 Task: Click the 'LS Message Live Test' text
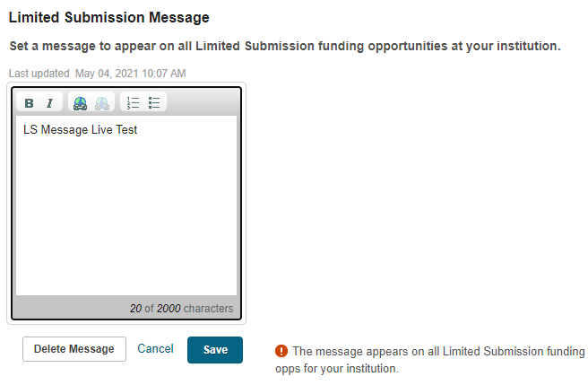(81, 130)
